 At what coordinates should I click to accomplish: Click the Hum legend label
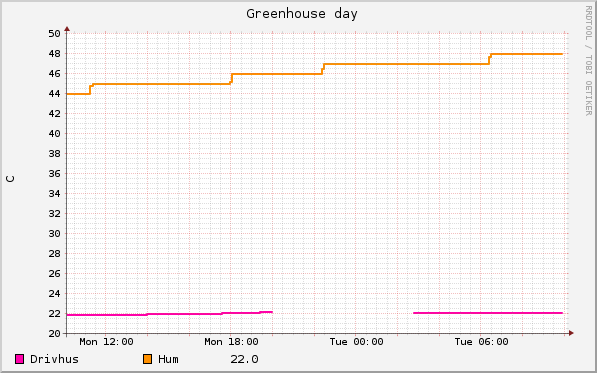(168, 359)
